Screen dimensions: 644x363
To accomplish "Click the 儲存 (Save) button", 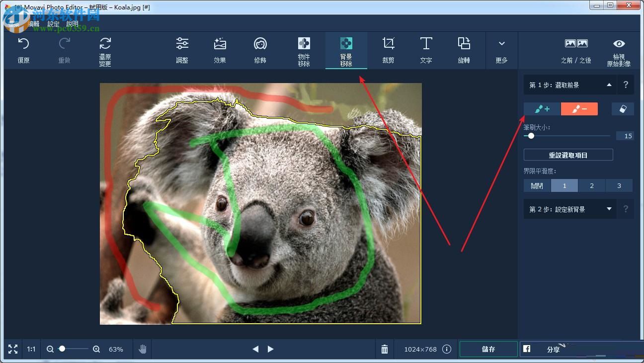I will [x=488, y=349].
